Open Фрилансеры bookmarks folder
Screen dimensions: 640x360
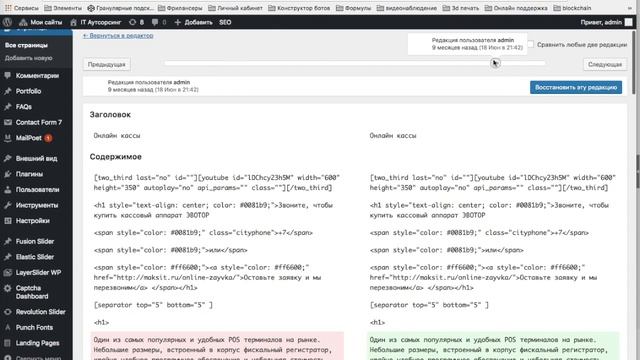point(180,8)
